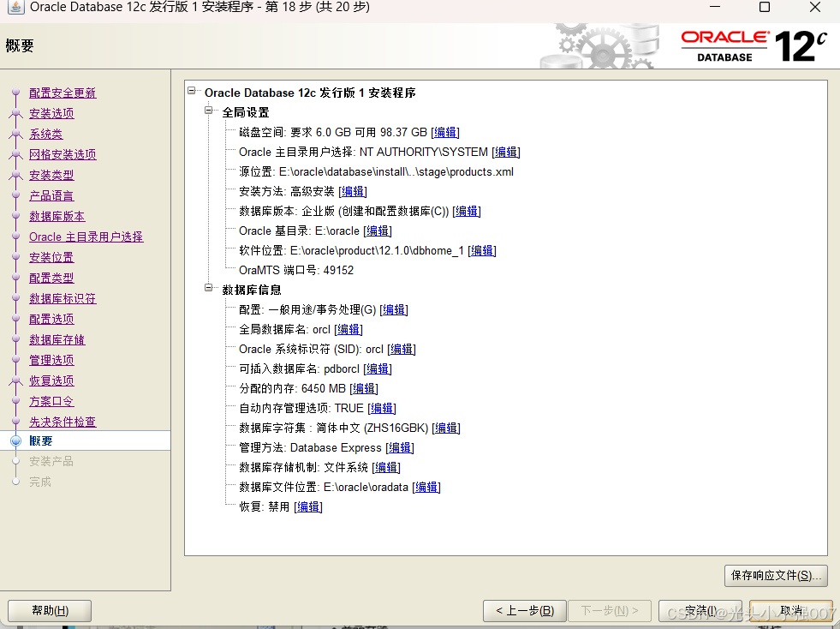
Task: Edit the 安装方法 高级安装 setting
Action: (353, 191)
